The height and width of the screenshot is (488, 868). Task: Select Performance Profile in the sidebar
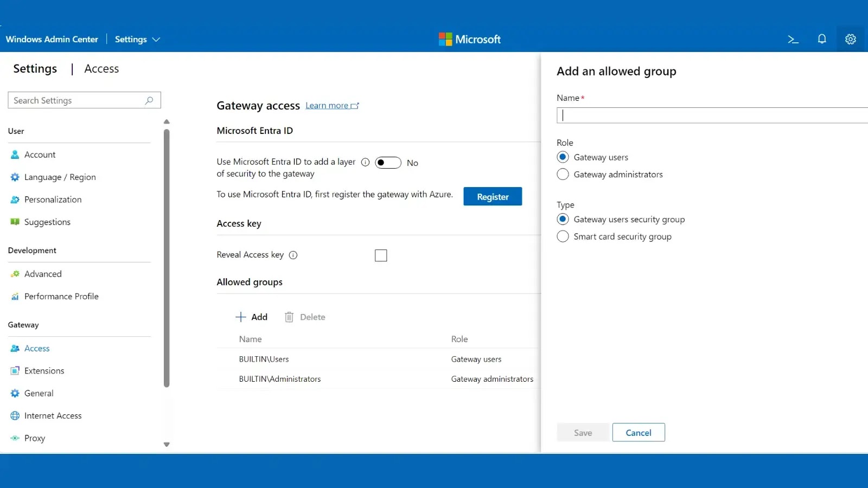[61, 296]
